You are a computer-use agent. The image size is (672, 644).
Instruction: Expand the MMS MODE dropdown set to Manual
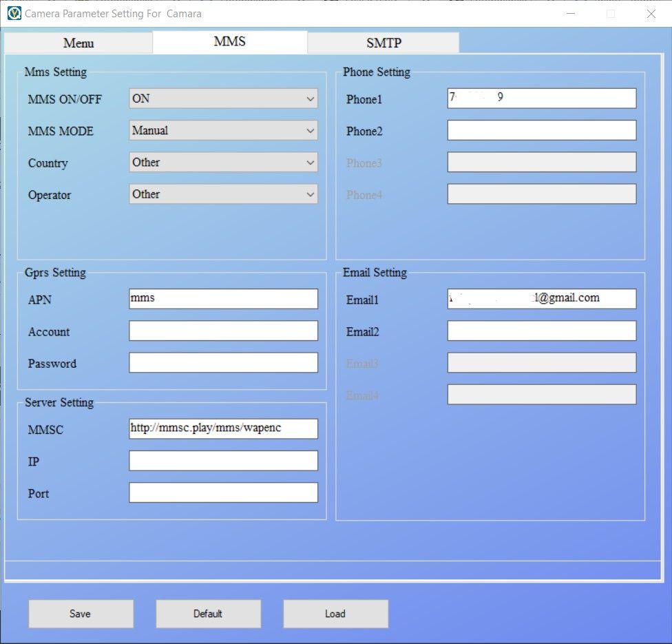pyautogui.click(x=223, y=130)
